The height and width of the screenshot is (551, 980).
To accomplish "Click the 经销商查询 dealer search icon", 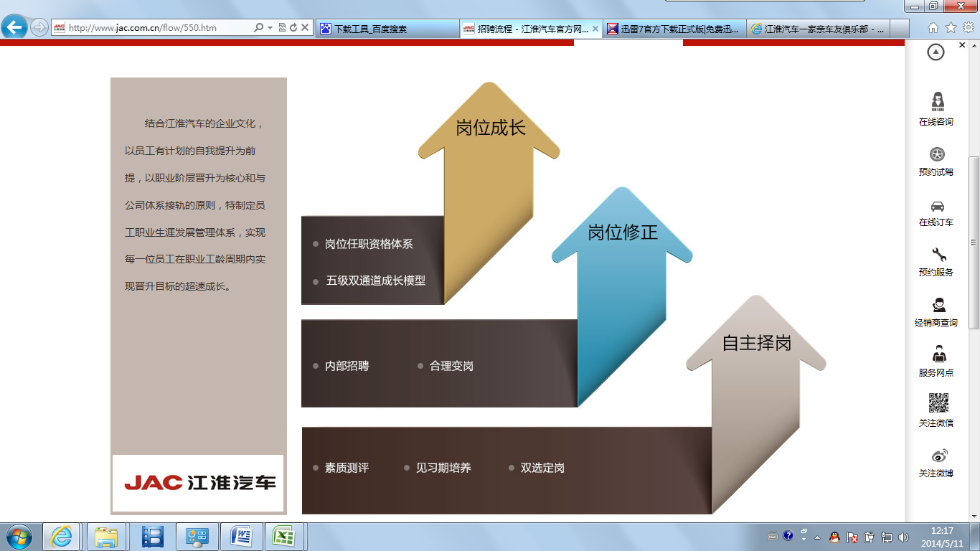I will [938, 305].
